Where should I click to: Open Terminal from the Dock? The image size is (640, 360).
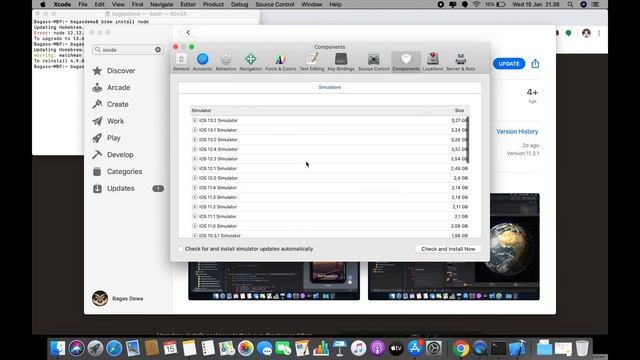click(498, 348)
